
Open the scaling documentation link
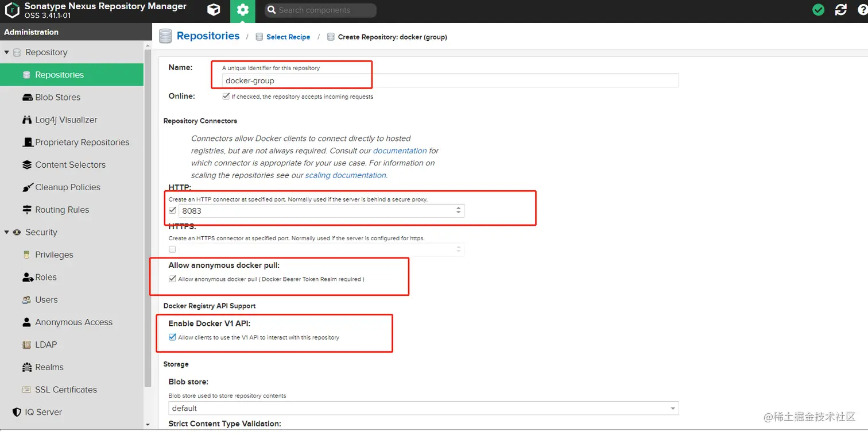(x=346, y=175)
